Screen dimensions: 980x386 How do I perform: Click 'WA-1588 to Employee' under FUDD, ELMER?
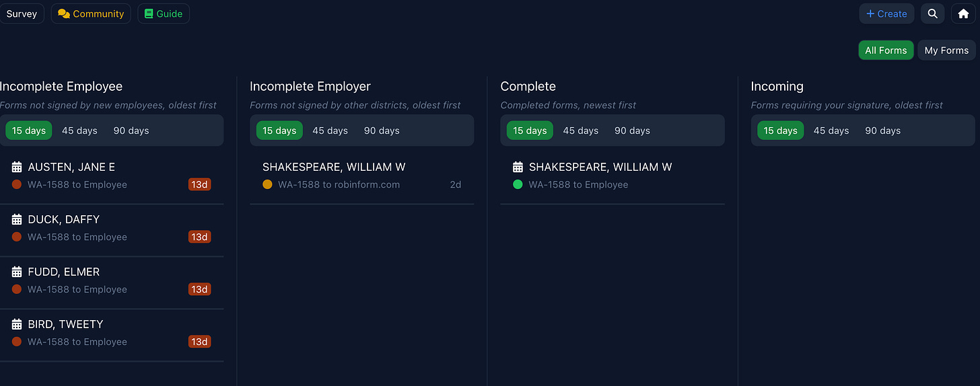[x=77, y=289]
